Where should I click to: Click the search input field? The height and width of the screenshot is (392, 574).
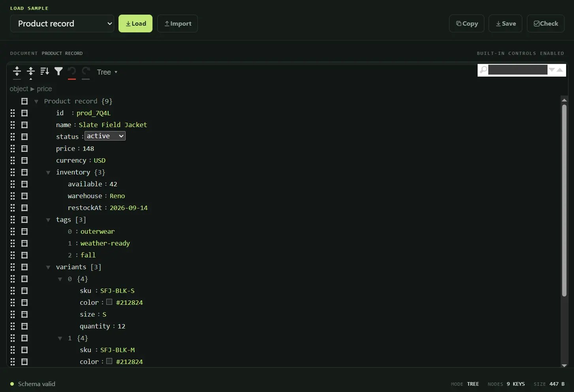pyautogui.click(x=518, y=70)
